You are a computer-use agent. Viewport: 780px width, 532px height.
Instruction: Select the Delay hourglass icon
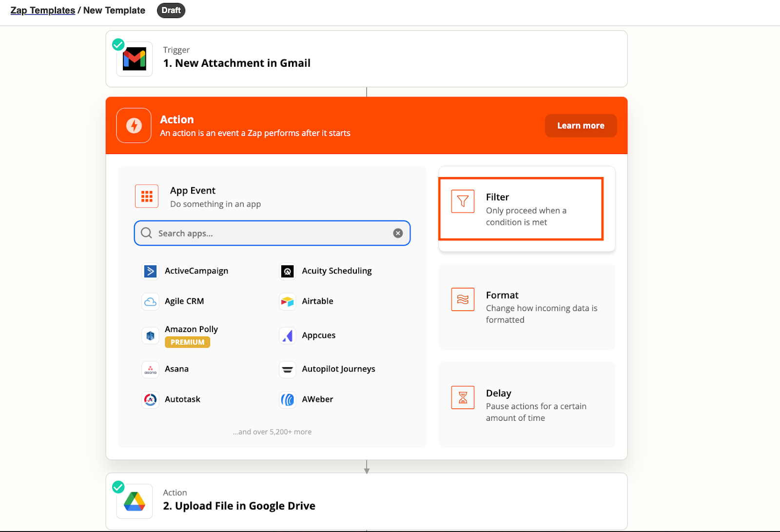point(463,397)
